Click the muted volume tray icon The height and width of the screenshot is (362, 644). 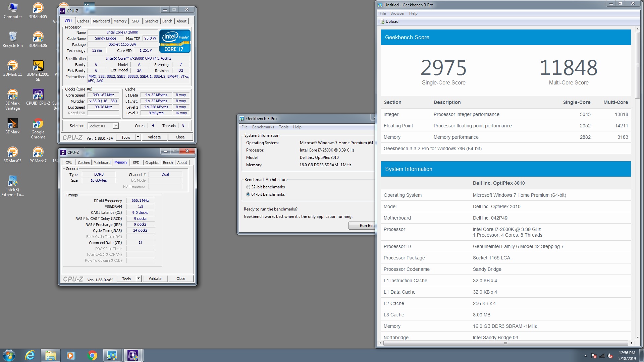[610, 356]
